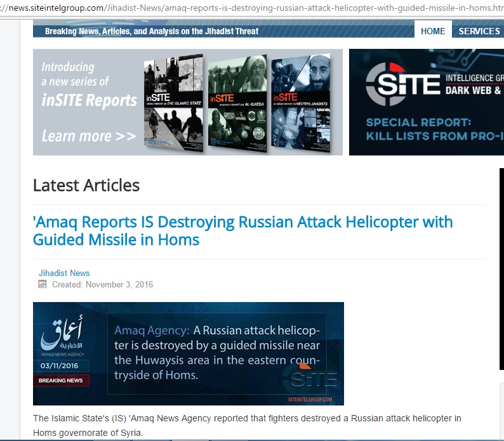
Task: Click the article summary paragraph about Homs governorate
Action: coord(247,425)
